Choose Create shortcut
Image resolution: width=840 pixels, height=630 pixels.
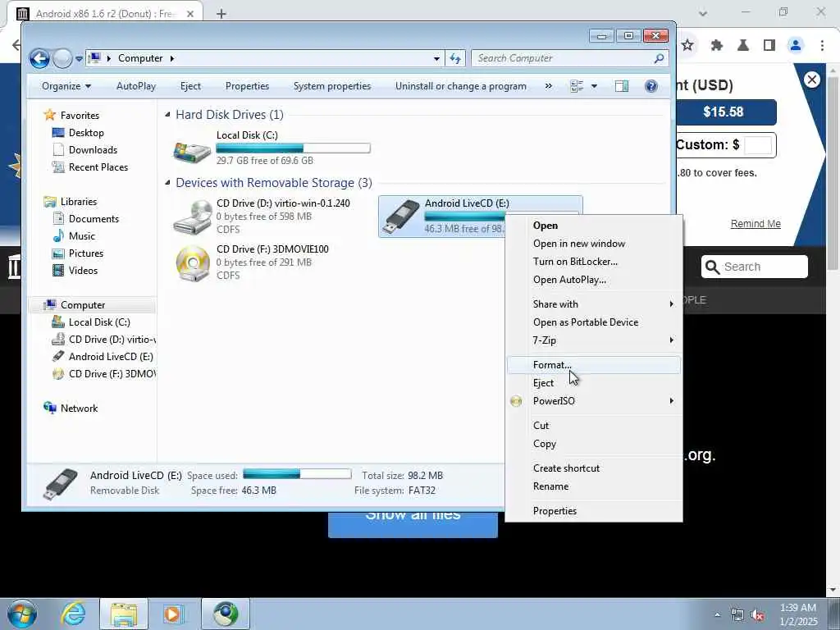tap(566, 468)
